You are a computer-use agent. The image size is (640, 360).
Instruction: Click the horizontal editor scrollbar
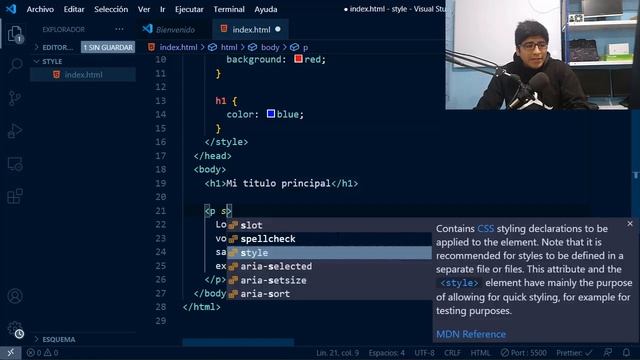pos(238,342)
